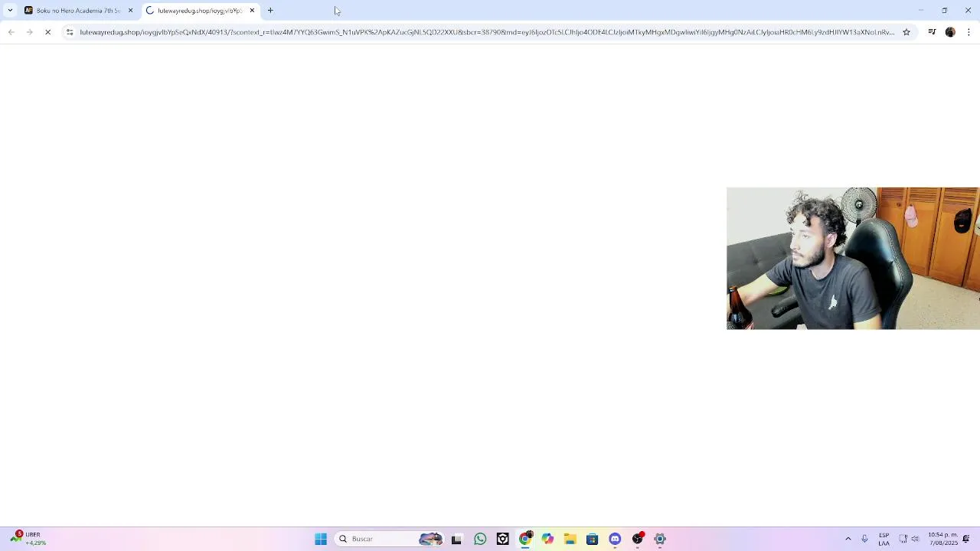This screenshot has height=551, width=980.
Task: Open the volume speaker tray icon
Action: coord(915,539)
